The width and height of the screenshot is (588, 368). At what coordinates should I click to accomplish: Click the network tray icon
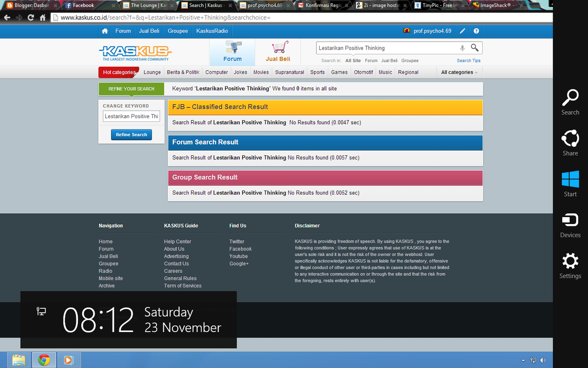click(x=533, y=360)
